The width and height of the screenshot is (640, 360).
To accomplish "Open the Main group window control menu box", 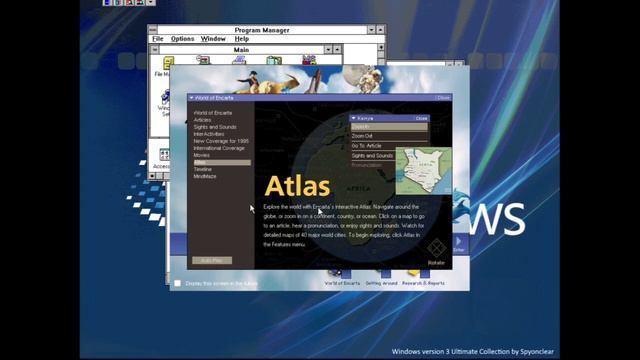I will [x=155, y=49].
